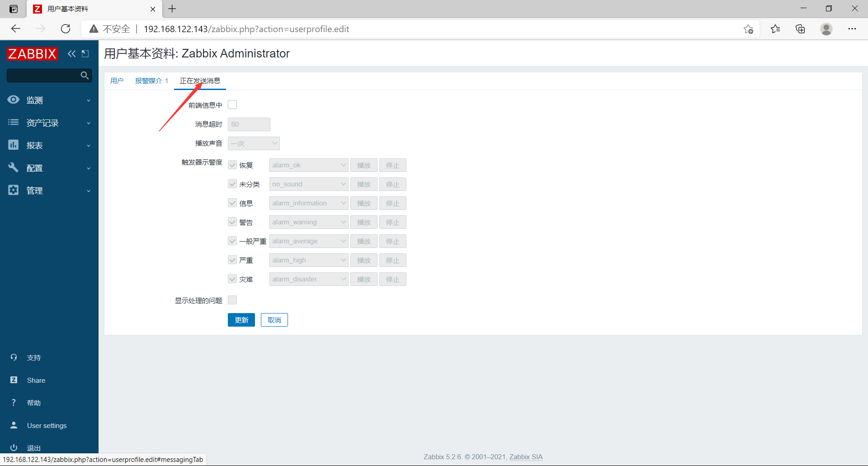
Task: Click 停止 for alarm_warning
Action: point(393,222)
